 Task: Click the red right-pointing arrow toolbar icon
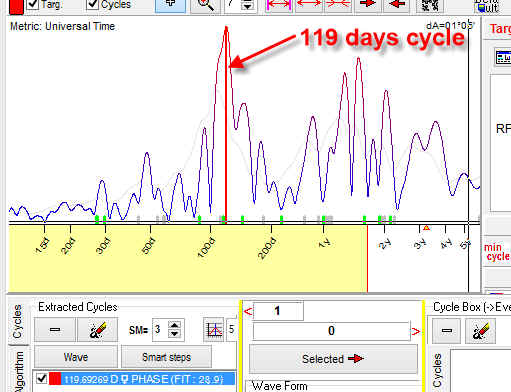click(x=368, y=5)
